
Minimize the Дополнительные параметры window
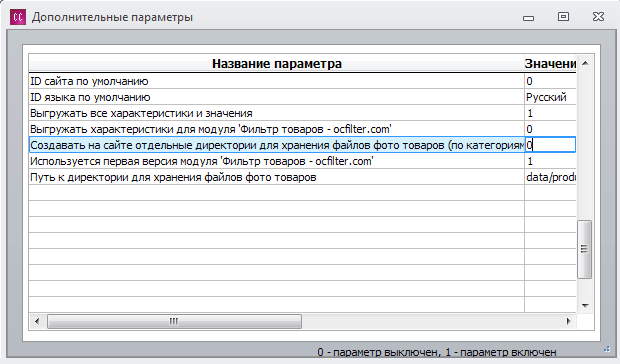[x=528, y=18]
